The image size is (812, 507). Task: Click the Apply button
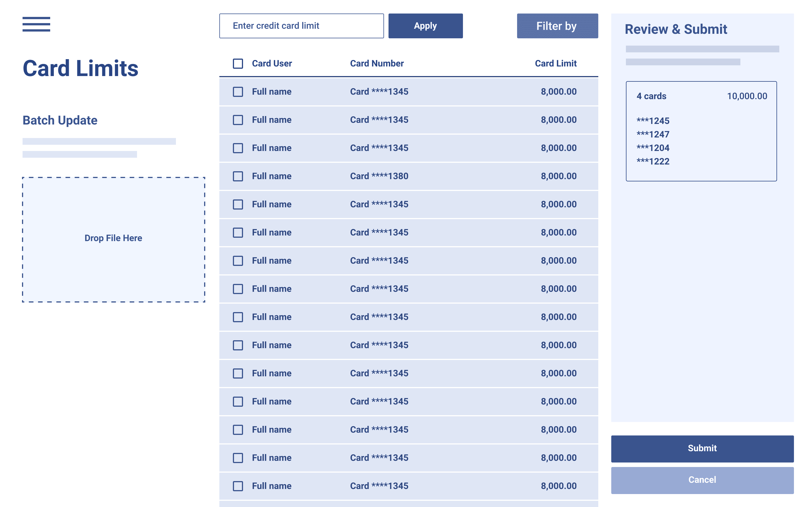coord(425,26)
